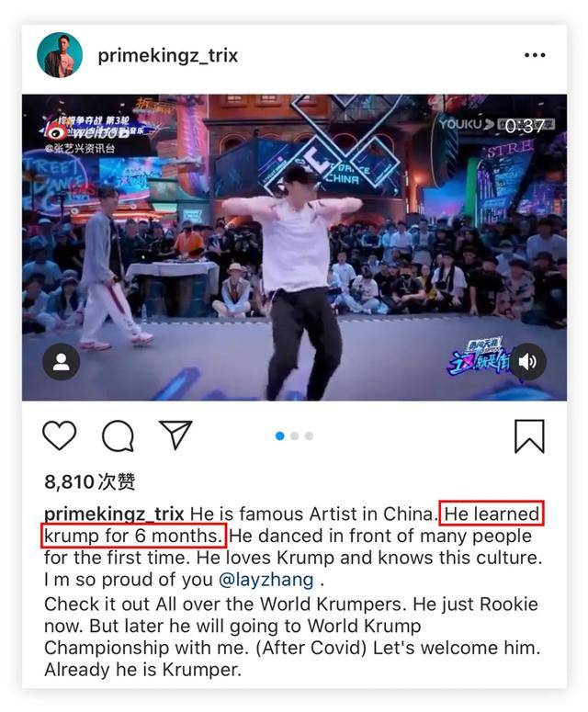Click the 0:37 video timer
This screenshot has width=588, height=712.
pos(525,126)
